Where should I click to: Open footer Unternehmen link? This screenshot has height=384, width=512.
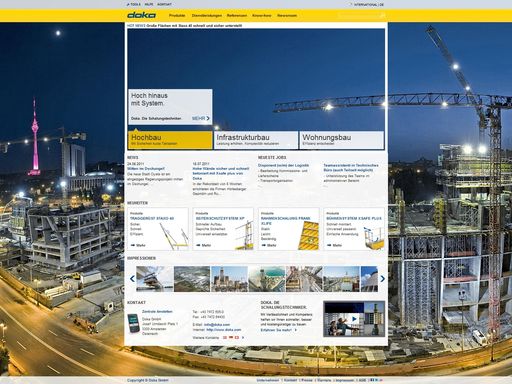[268, 380]
